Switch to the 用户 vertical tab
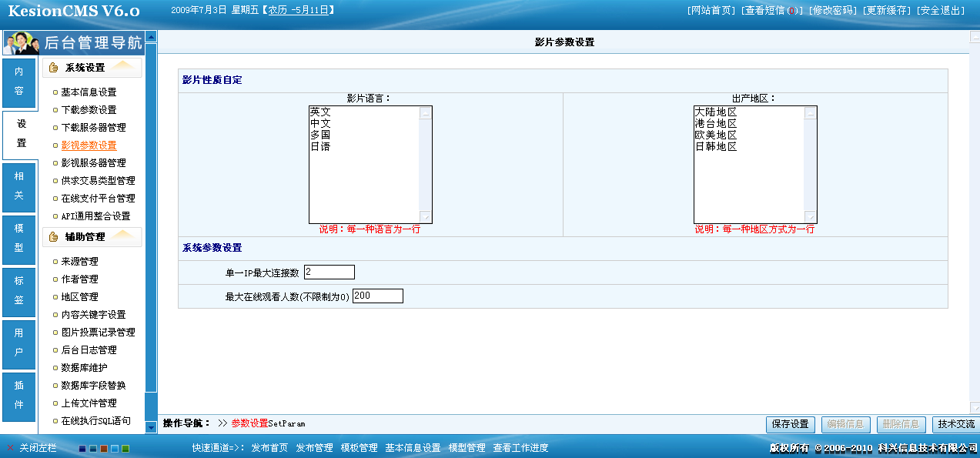 click(19, 343)
